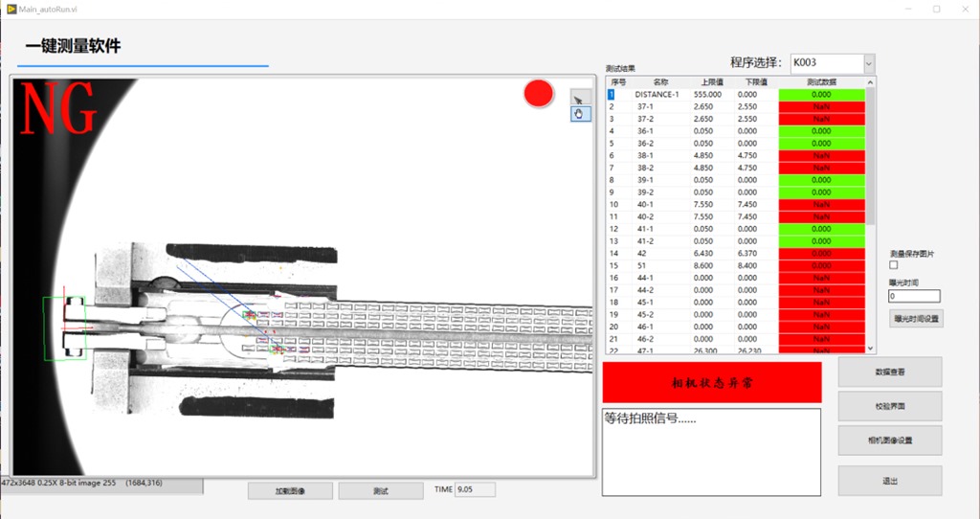Click the green test data cell of DISTANCE-1

click(x=821, y=95)
